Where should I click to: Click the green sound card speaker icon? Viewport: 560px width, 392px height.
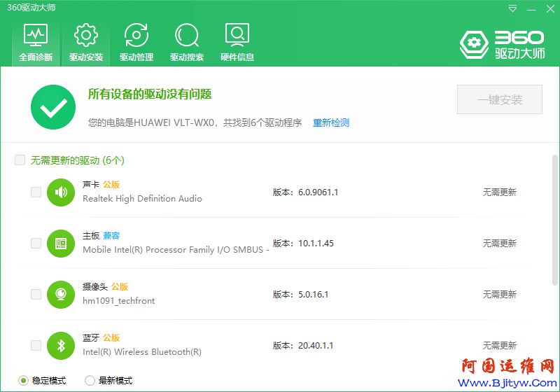pos(61,192)
